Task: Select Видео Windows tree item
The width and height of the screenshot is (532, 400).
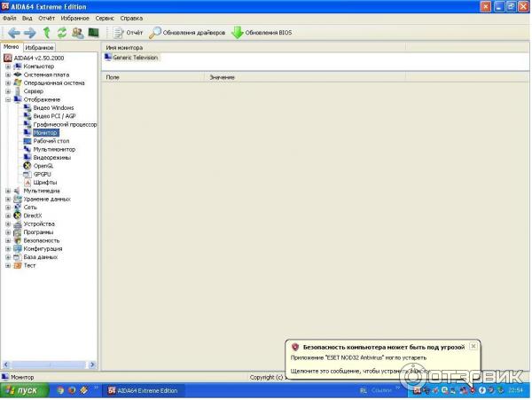Action: click(53, 108)
